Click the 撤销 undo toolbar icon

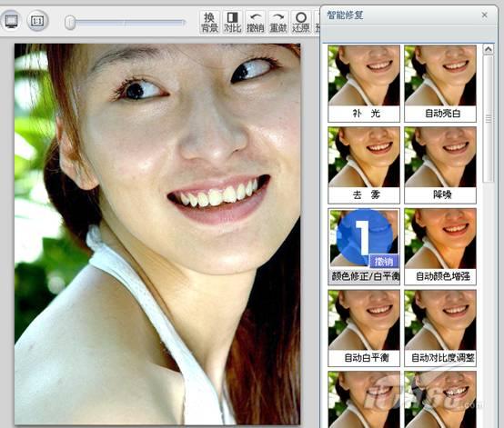(256, 22)
